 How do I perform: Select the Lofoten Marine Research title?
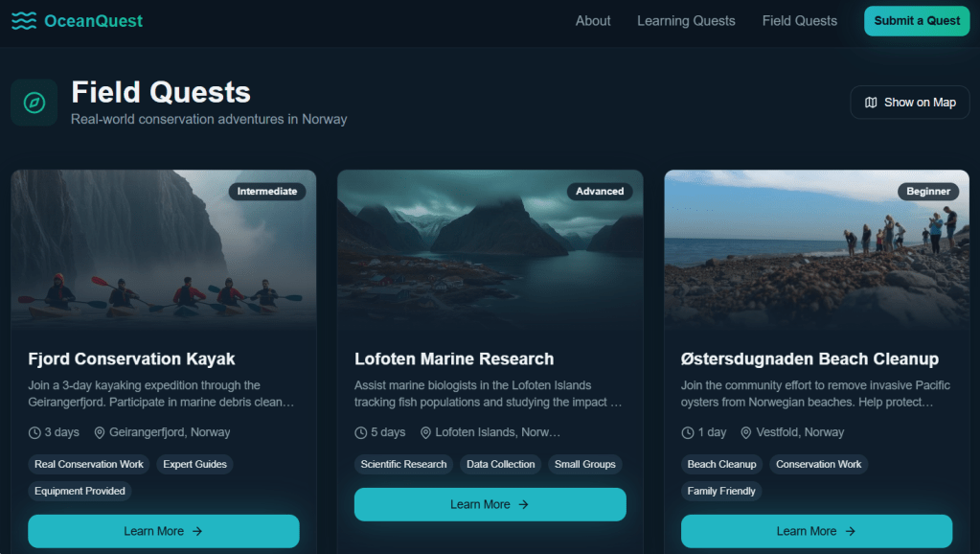click(x=454, y=359)
